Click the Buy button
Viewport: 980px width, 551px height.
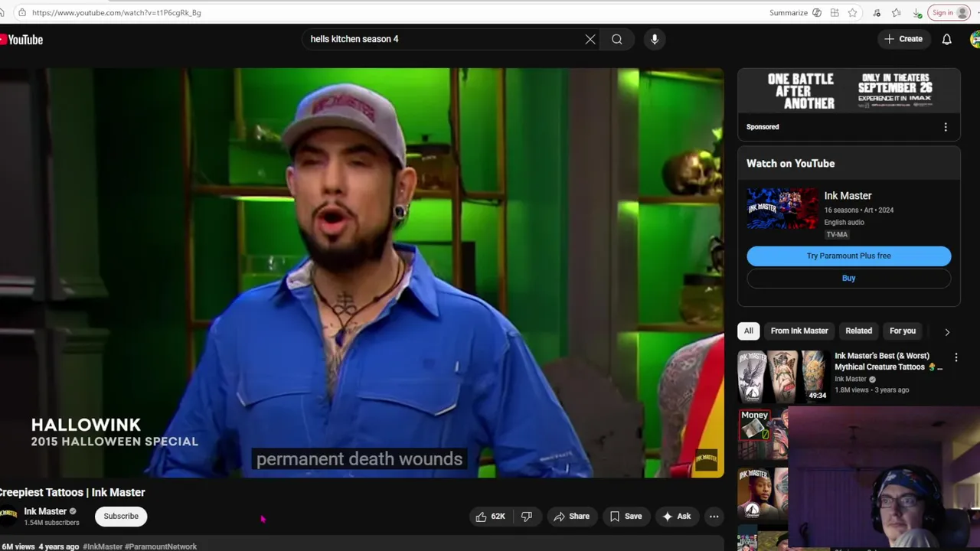849,278
